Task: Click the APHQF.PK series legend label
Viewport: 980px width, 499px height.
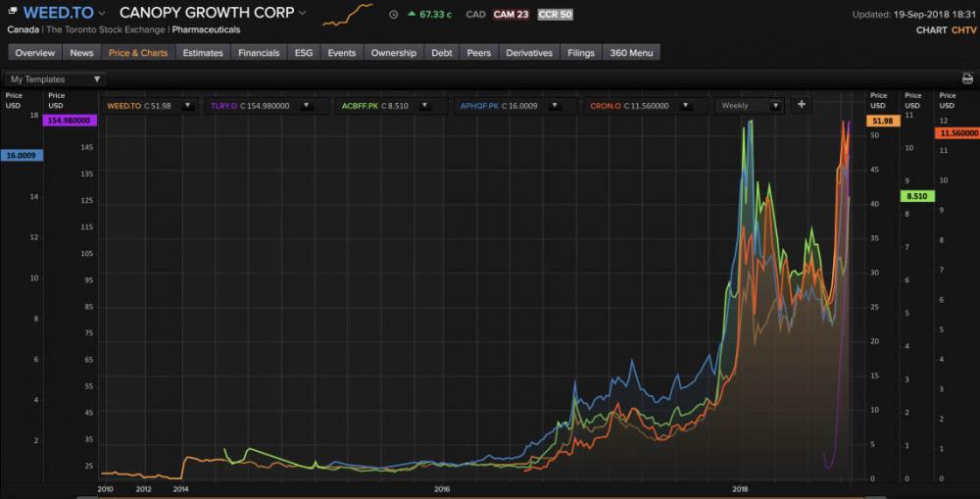Action: click(479, 106)
